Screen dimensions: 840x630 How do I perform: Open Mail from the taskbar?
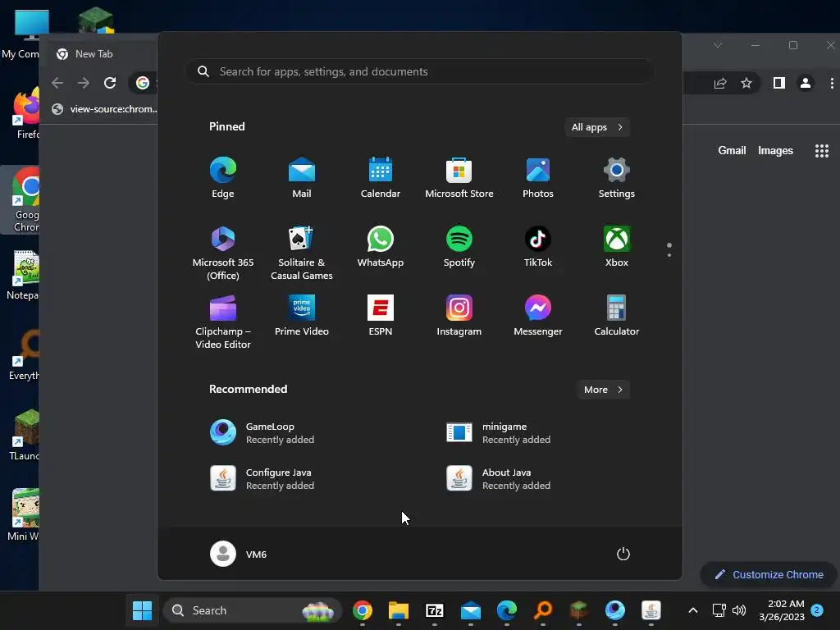click(x=471, y=610)
